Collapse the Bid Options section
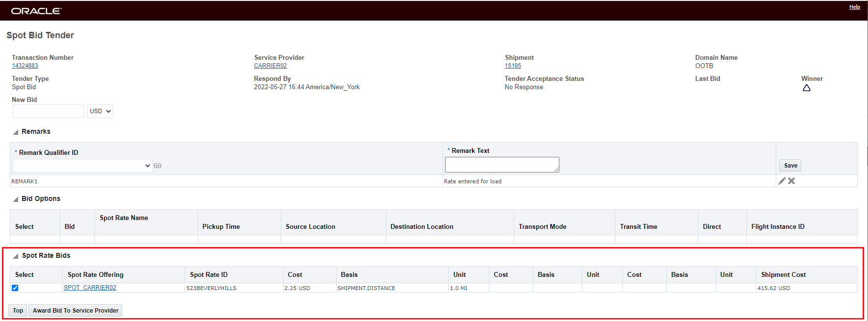Screen dimensions: 868x321 (x=16, y=199)
